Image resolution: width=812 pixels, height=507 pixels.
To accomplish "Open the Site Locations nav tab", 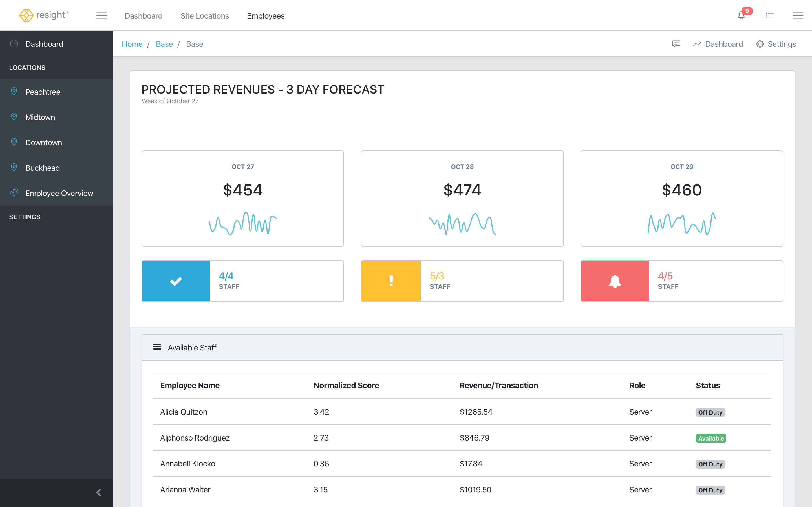I will (205, 16).
